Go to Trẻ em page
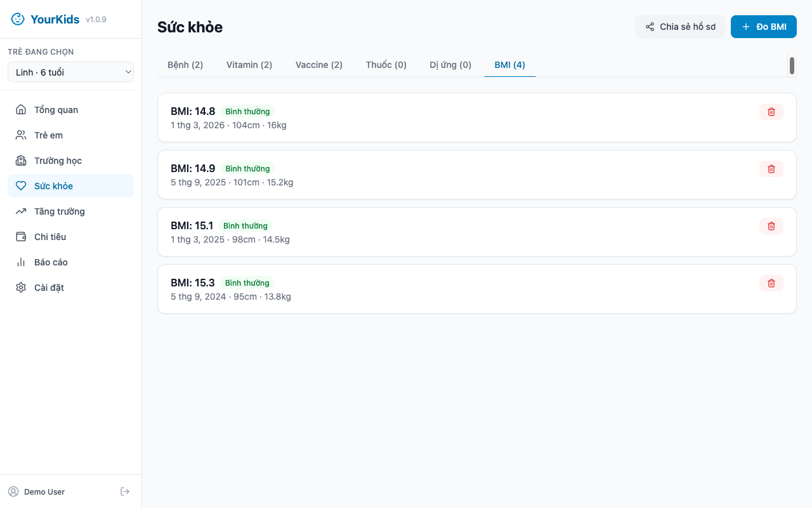Viewport: 812px width, 508px height. [70, 135]
